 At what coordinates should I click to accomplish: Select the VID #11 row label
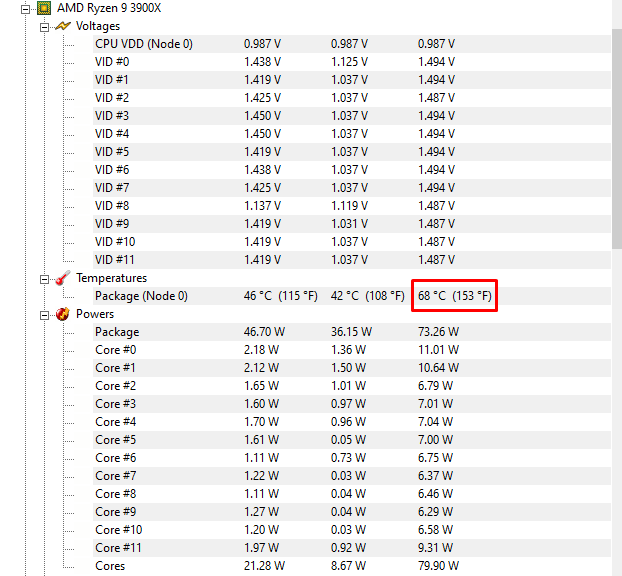(x=115, y=260)
